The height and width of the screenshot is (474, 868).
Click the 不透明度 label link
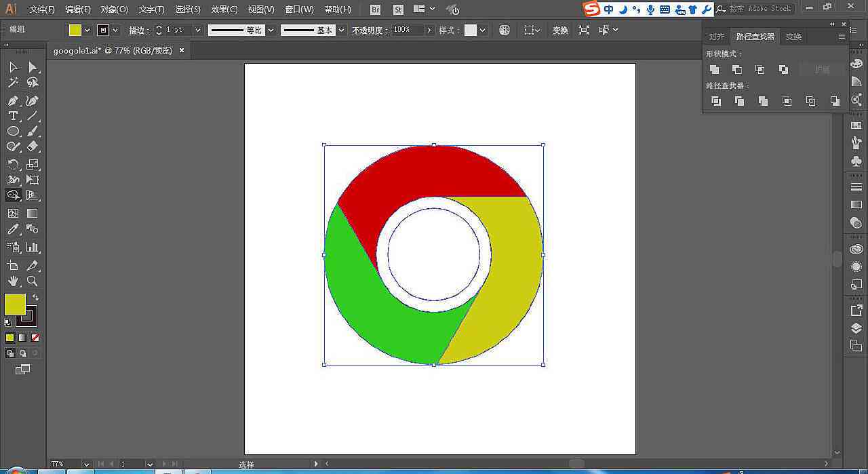(369, 31)
